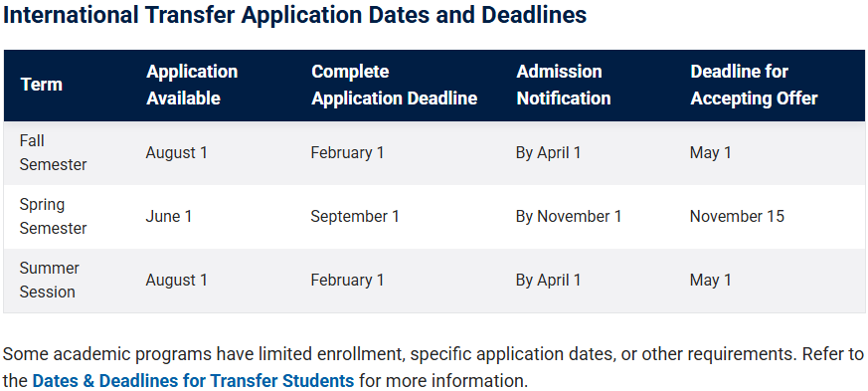The image size is (868, 391).
Task: Select the Application Available column header
Action: pyautogui.click(x=192, y=85)
